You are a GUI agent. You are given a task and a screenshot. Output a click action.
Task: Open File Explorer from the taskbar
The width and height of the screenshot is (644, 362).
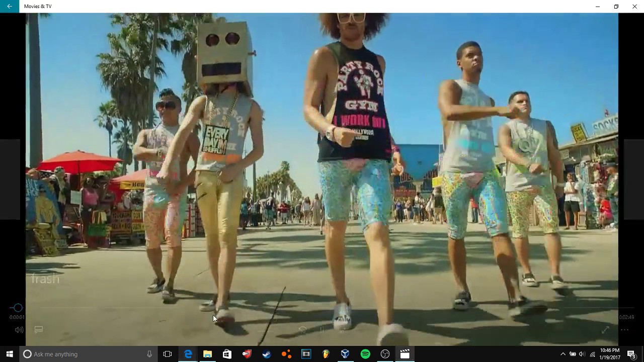pyautogui.click(x=207, y=354)
